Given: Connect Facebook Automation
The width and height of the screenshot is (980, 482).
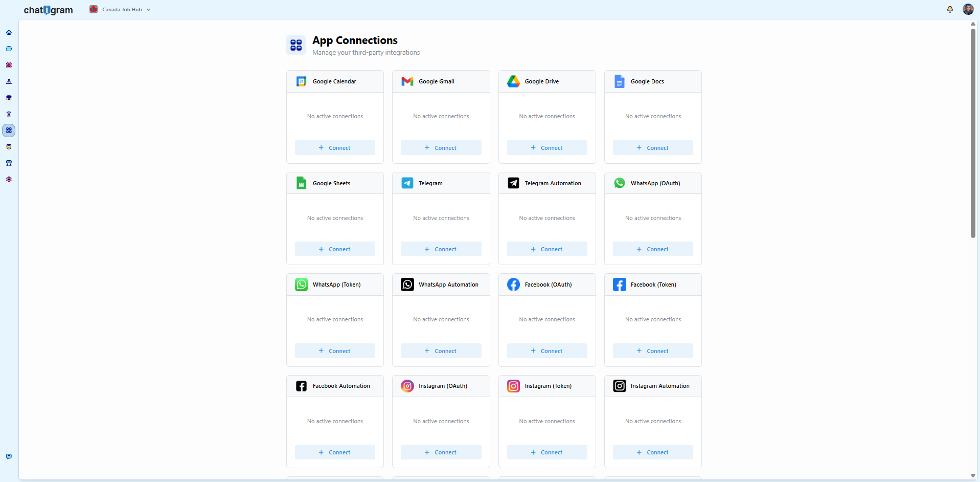Looking at the screenshot, I should click(335, 452).
